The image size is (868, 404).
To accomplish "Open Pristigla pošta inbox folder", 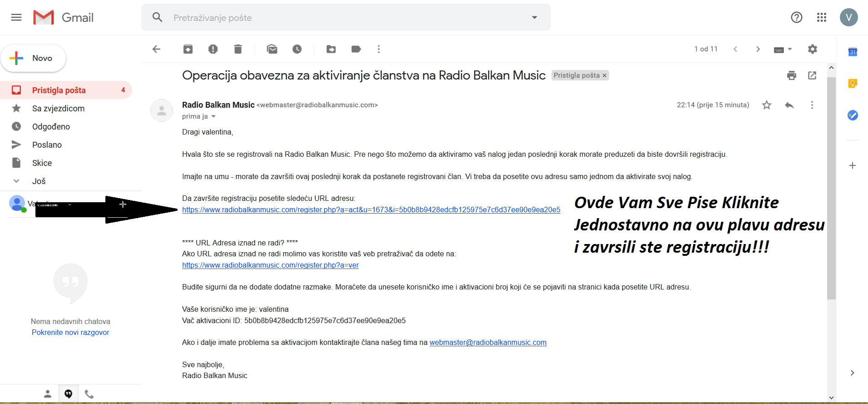I will point(66,90).
